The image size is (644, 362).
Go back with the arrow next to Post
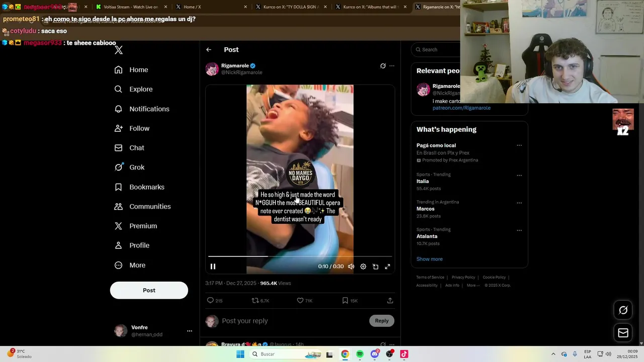[209, 50]
